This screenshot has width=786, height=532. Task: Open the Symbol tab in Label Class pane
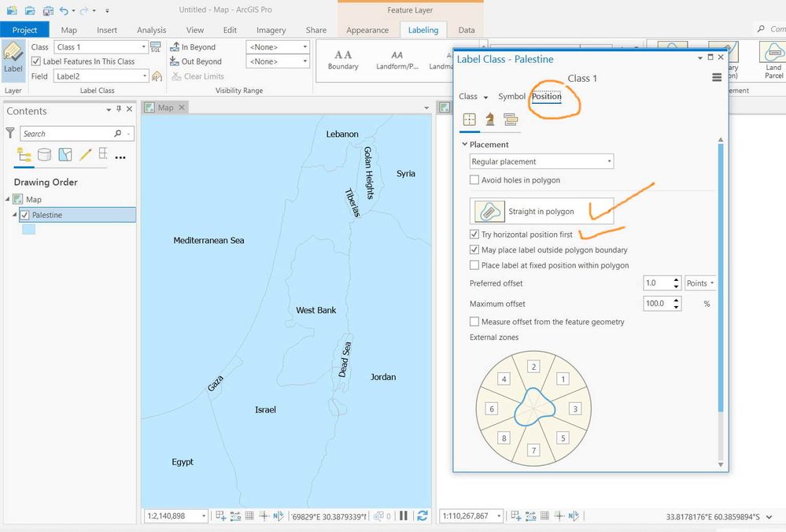coord(511,96)
